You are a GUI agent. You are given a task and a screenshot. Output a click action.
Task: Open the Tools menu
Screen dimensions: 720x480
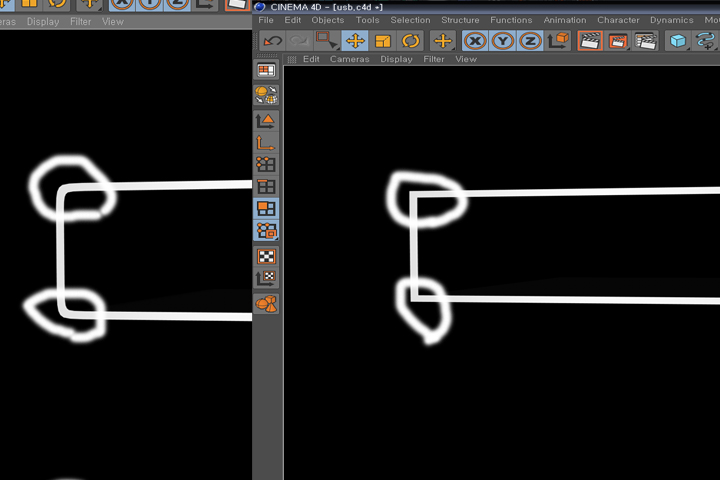point(367,20)
